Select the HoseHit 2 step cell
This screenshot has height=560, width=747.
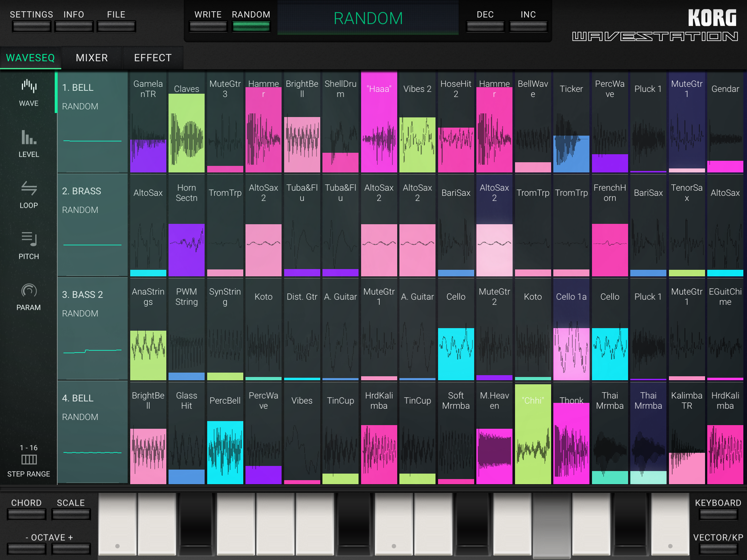tap(456, 122)
